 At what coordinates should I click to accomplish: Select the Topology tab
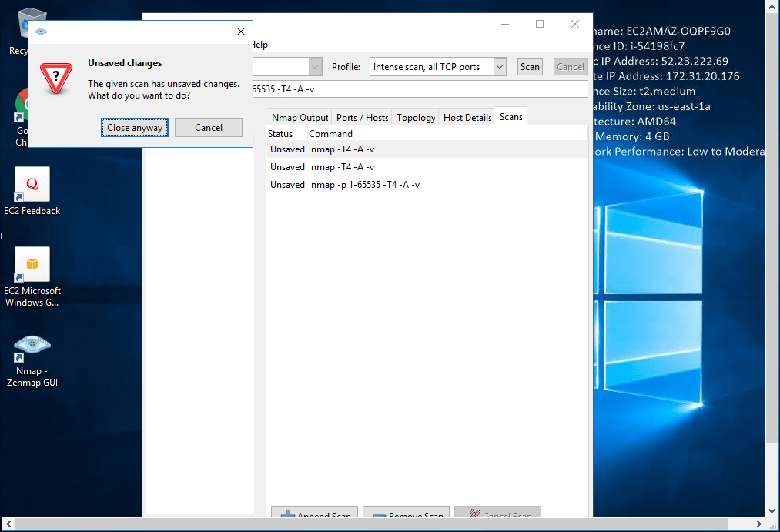click(416, 118)
